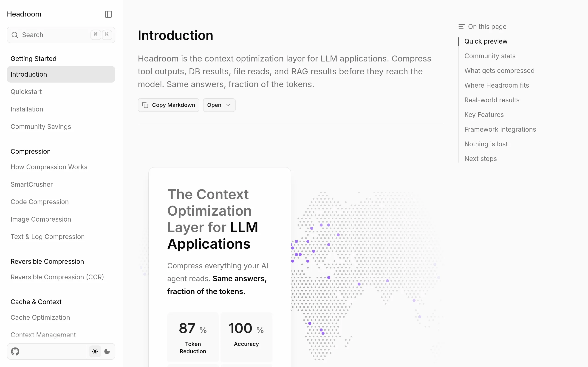This screenshot has height=367, width=588.
Task: Open the GitHub repository icon
Action: coord(15,351)
